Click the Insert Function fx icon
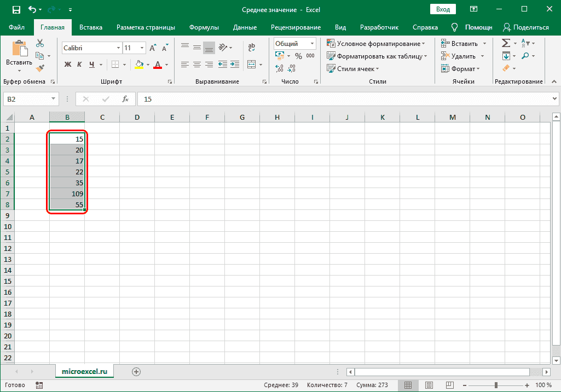Viewport: 561px width, 392px height. click(x=125, y=99)
